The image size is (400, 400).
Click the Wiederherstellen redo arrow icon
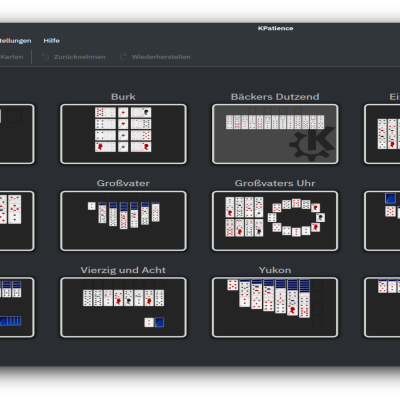(123, 57)
